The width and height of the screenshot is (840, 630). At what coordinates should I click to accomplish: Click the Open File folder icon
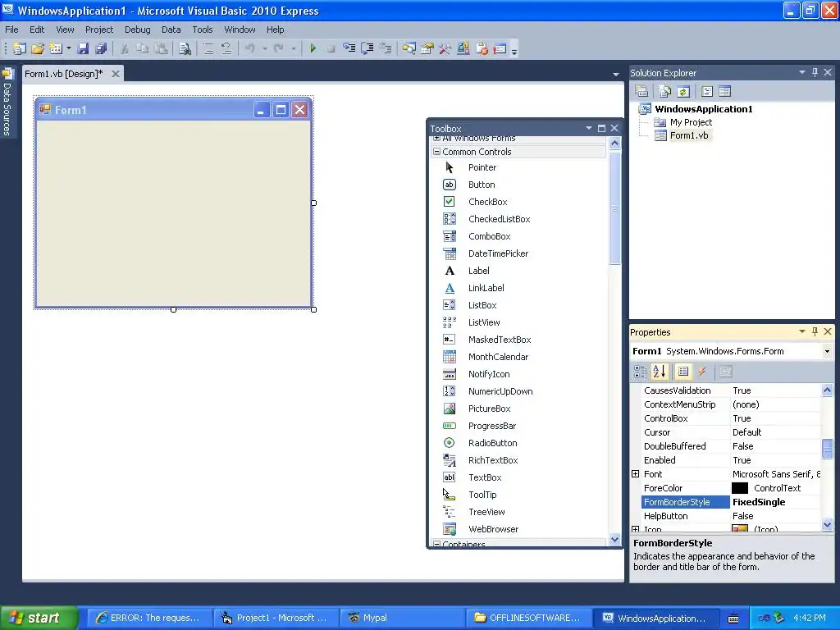[x=38, y=48]
